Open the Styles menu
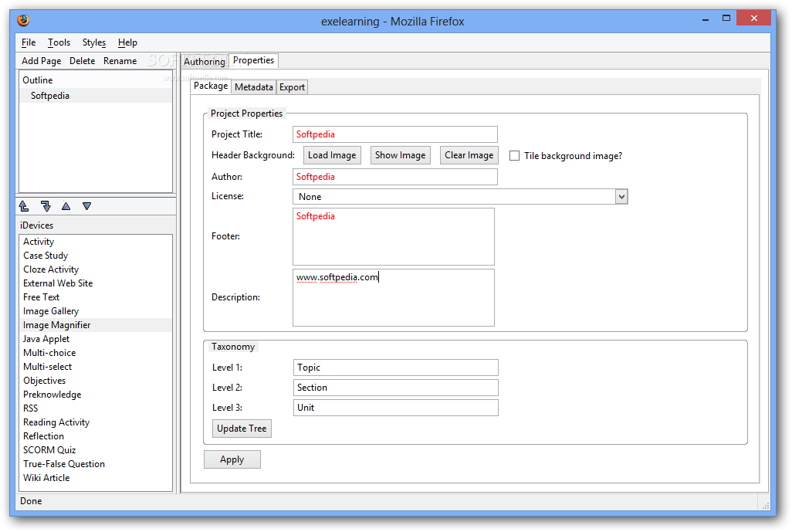792x532 pixels. (x=94, y=42)
